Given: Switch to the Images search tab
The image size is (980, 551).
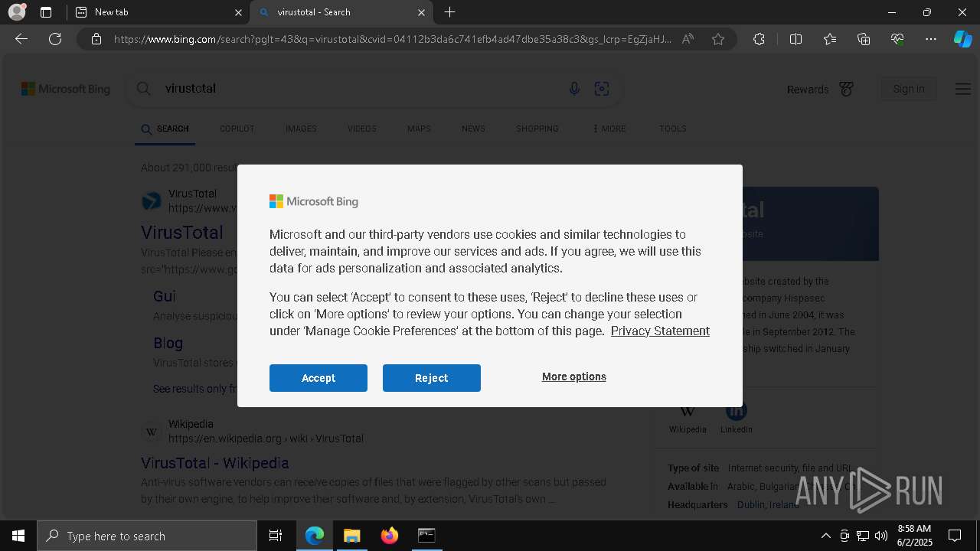Looking at the screenshot, I should coord(301,129).
